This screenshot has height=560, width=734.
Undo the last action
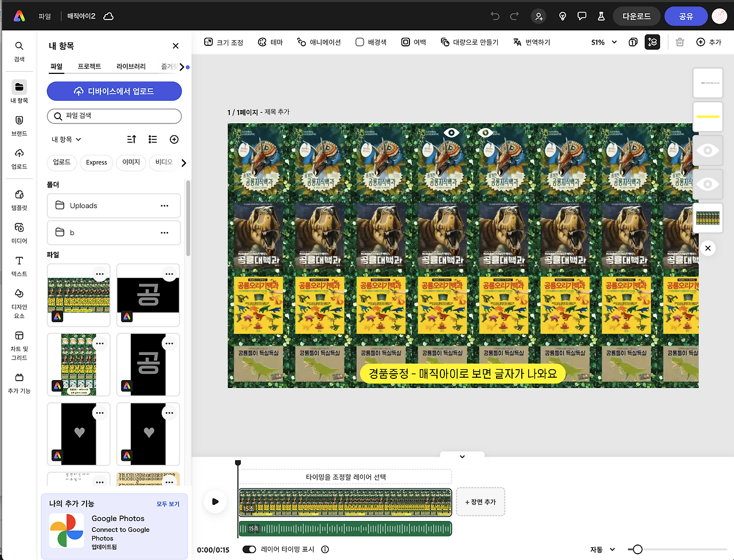pos(495,16)
